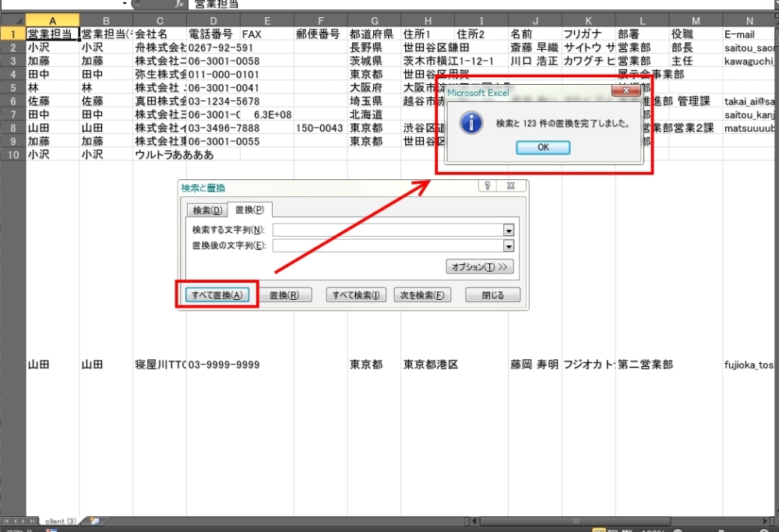Click the Select All corner triangle
Viewport: 779px width, 532px height.
point(12,19)
